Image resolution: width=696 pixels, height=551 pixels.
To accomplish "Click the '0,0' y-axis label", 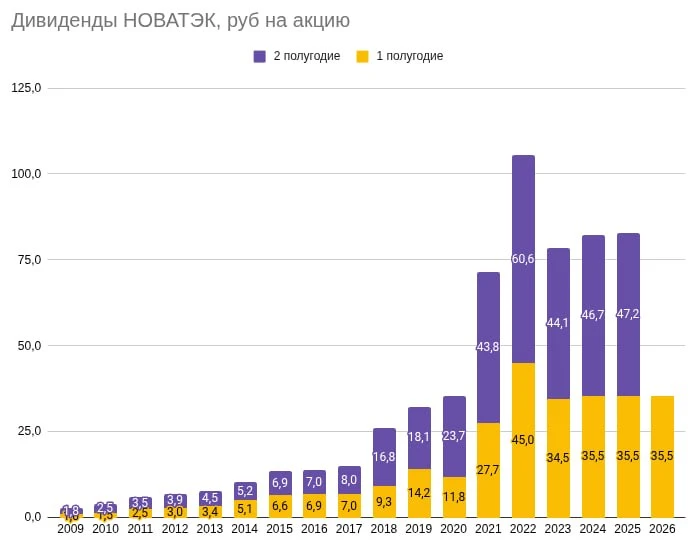I will pos(32,517).
